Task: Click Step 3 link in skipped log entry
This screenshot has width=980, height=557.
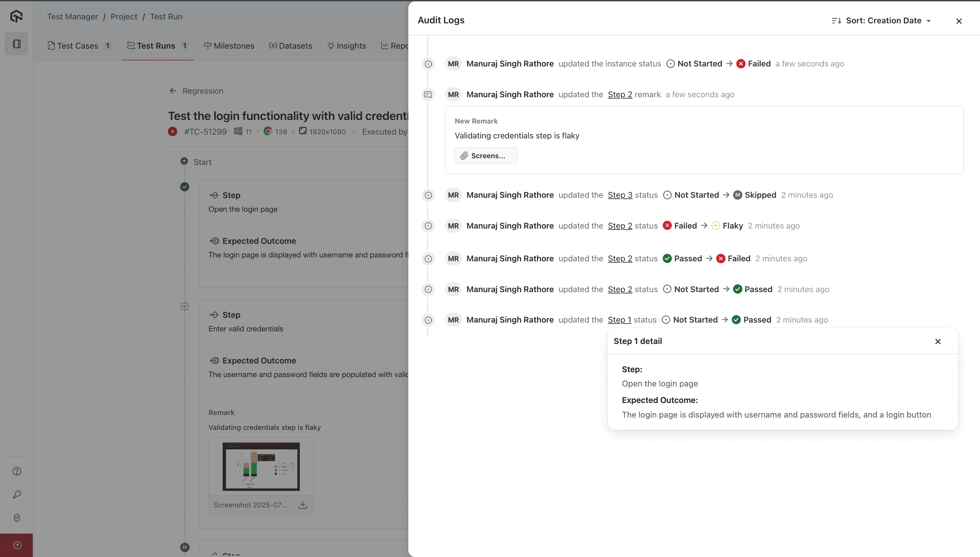Action: [x=620, y=195]
